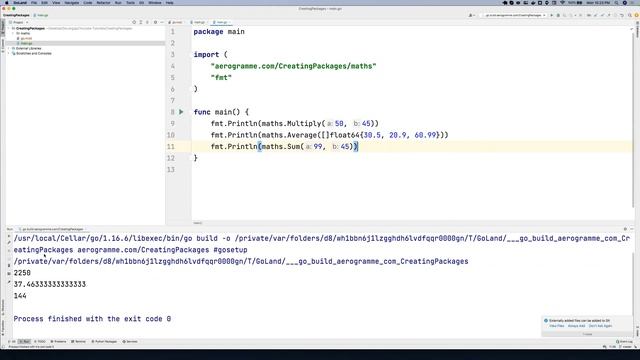Viewport: 640px width, 360px height.
Task: Switch to the go.mod editor tab
Action: click(x=177, y=22)
